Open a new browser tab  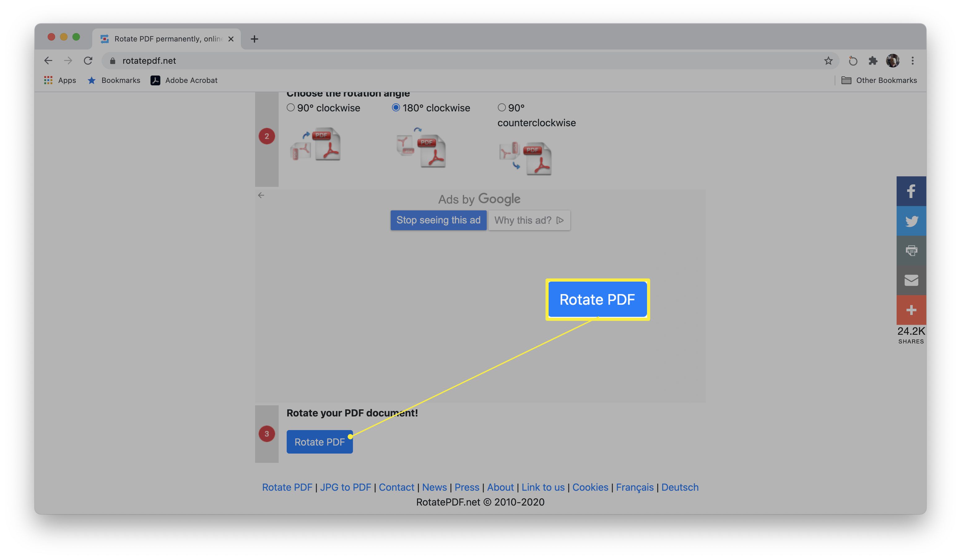tap(254, 39)
